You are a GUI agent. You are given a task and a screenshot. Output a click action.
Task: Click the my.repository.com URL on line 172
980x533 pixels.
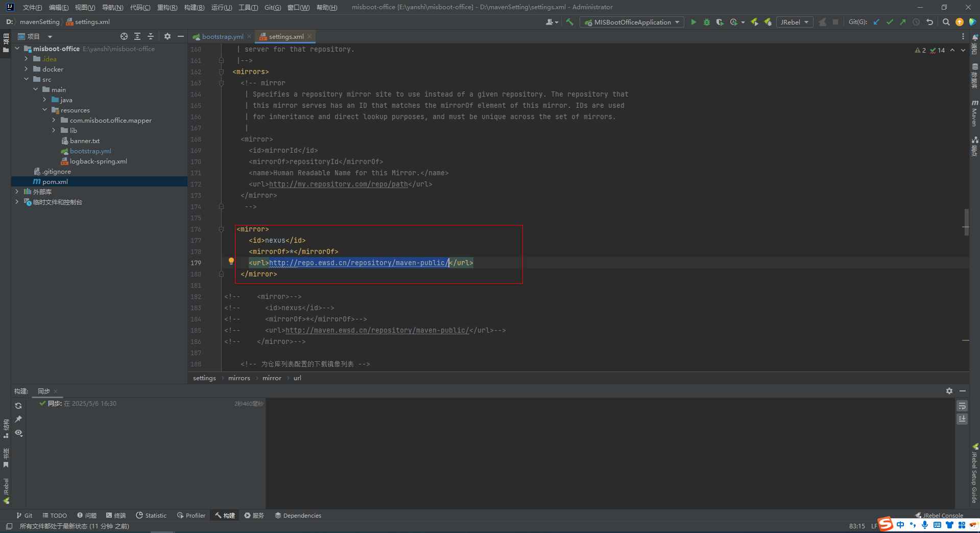tap(338, 184)
